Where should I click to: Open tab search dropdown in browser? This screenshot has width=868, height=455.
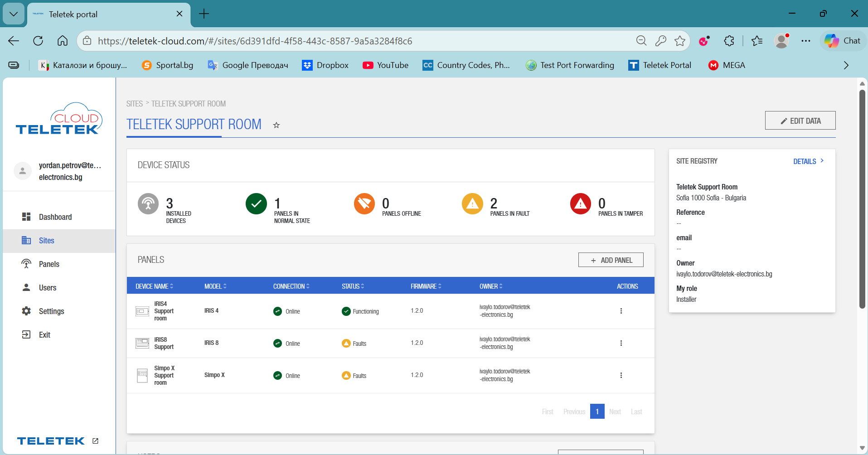pos(14,14)
